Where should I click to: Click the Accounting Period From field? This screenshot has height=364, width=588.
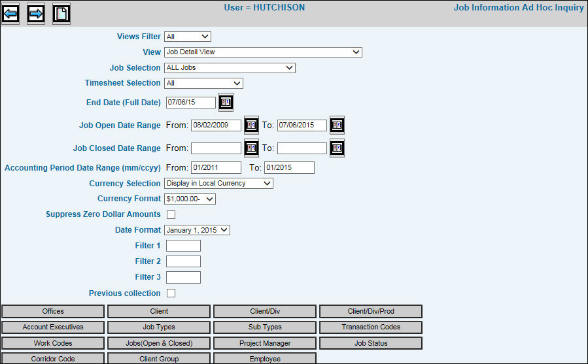(216, 168)
